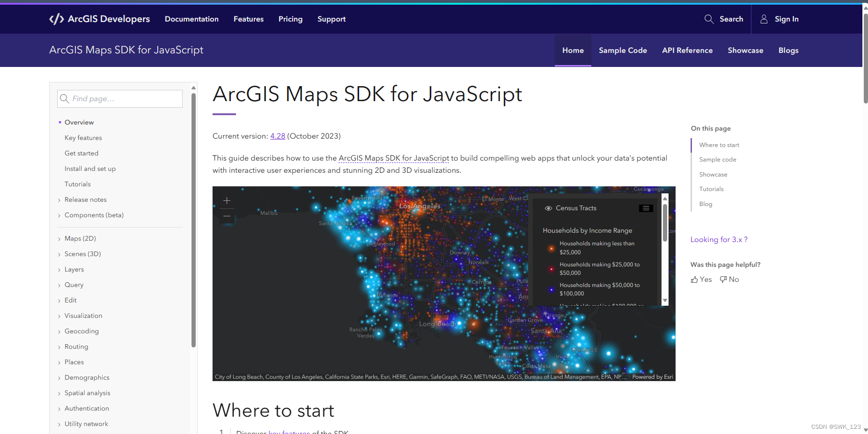Open the Overview sidebar page
The height and width of the screenshot is (434, 868).
[79, 122]
